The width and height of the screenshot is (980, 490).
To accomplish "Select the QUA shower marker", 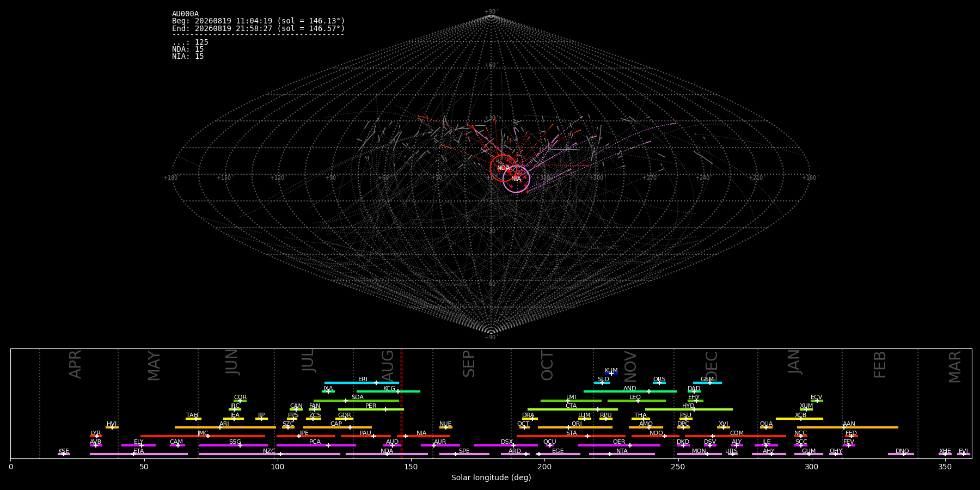I will [766, 427].
